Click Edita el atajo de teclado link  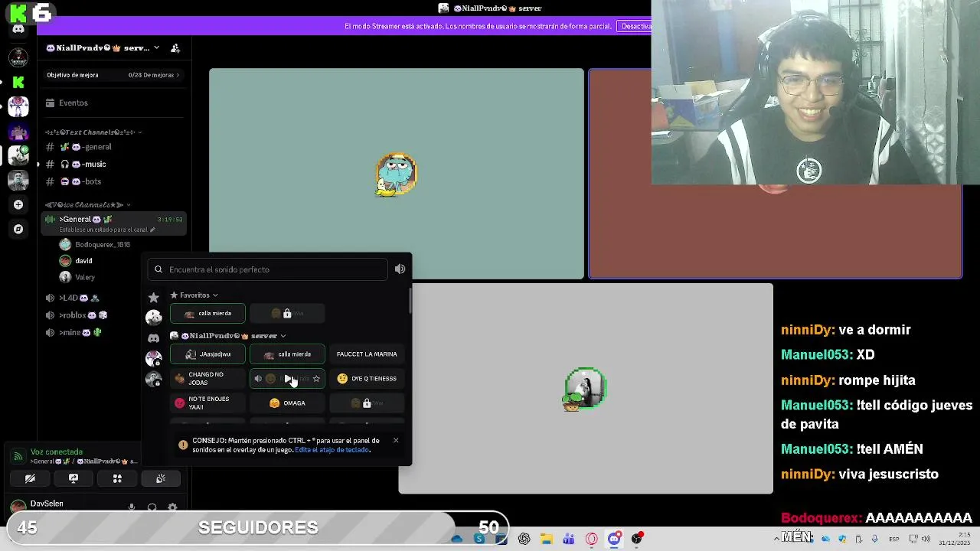click(x=332, y=450)
